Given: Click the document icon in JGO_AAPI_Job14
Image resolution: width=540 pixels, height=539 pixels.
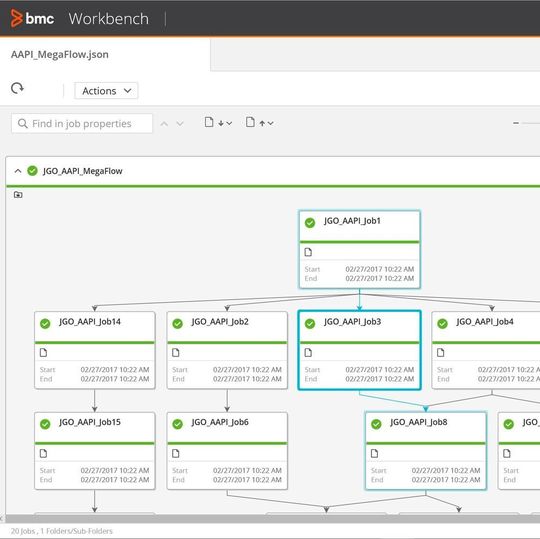Looking at the screenshot, I should point(43,353).
